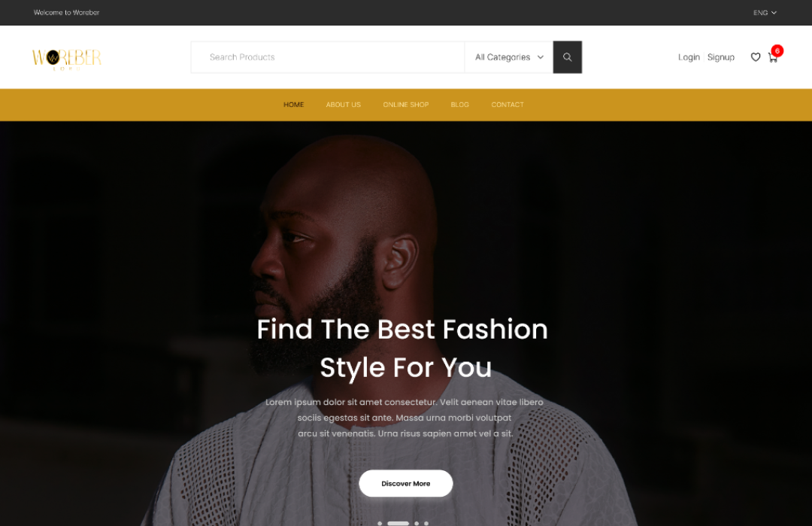
Task: Click the Login link
Action: pyautogui.click(x=689, y=57)
